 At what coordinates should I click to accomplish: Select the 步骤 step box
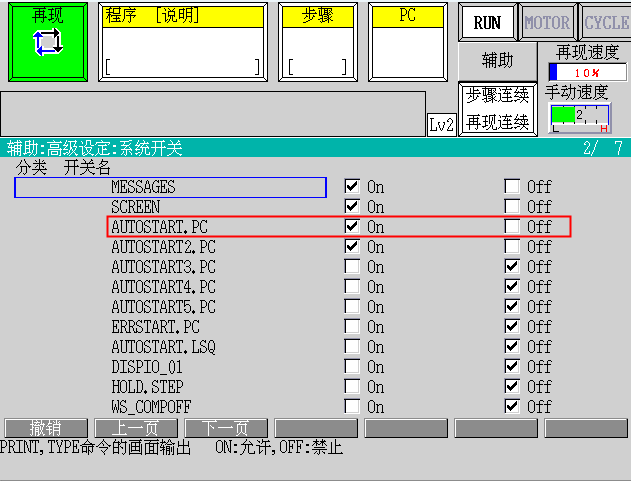[x=318, y=42]
